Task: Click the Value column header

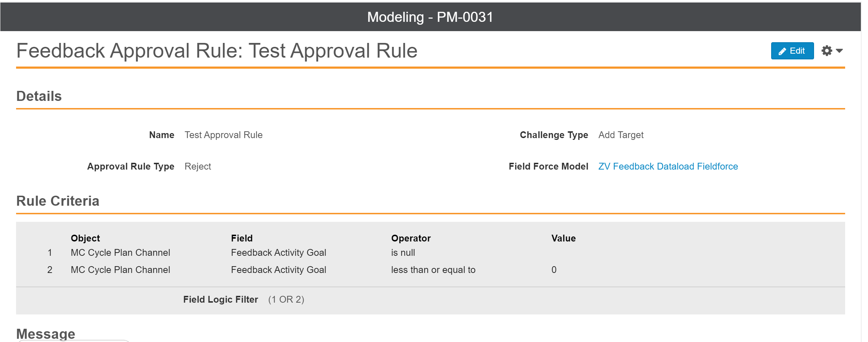Action: tap(563, 238)
